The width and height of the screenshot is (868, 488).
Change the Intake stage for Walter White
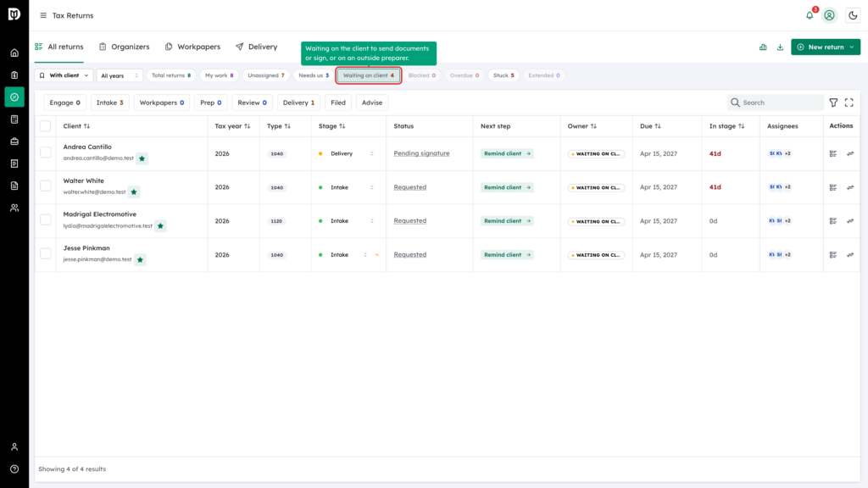pos(347,187)
